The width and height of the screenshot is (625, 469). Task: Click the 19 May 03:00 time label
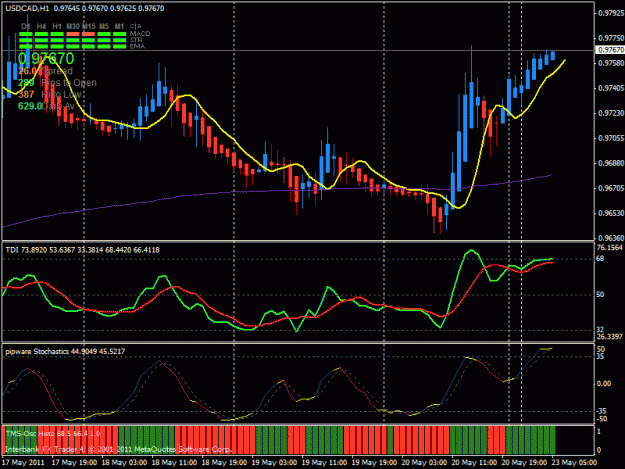(x=274, y=463)
